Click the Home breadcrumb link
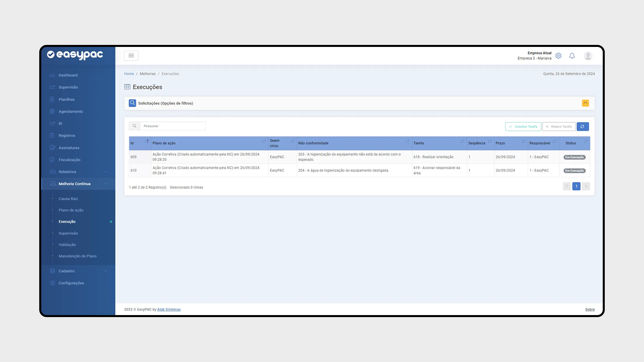Screen dimensions: 644x362 (x=129, y=74)
